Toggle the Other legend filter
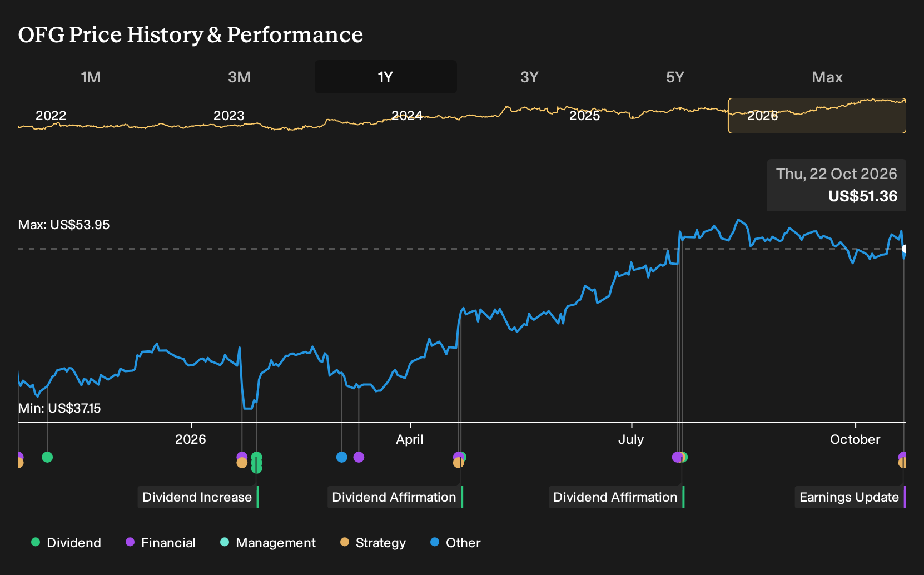 [455, 543]
